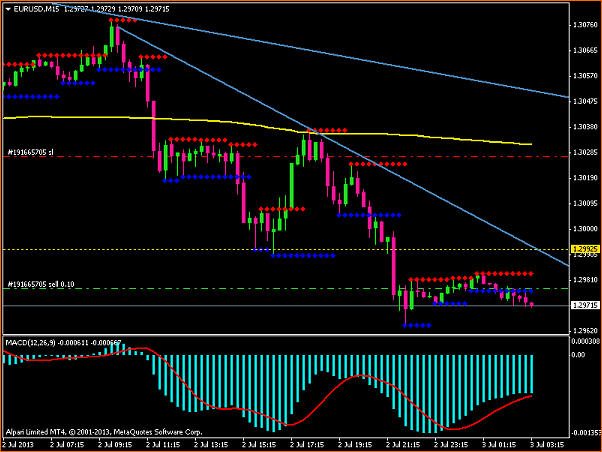Click the 1.30380 price axis label

(x=585, y=127)
